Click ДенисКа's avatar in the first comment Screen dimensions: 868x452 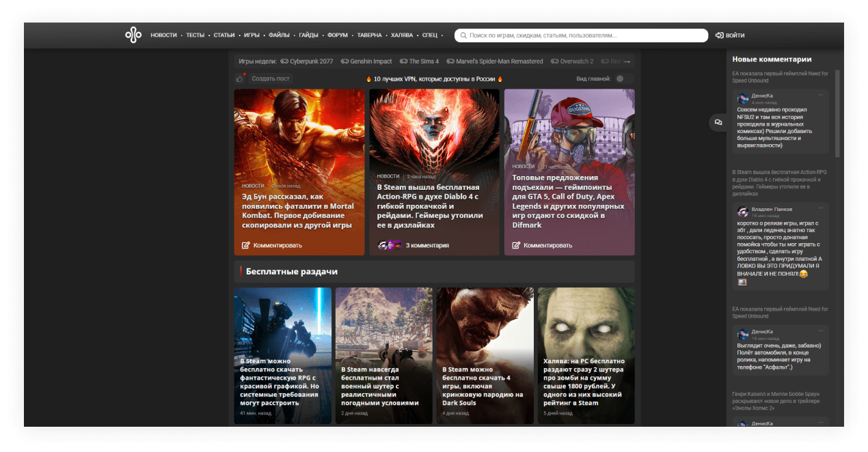click(x=743, y=99)
